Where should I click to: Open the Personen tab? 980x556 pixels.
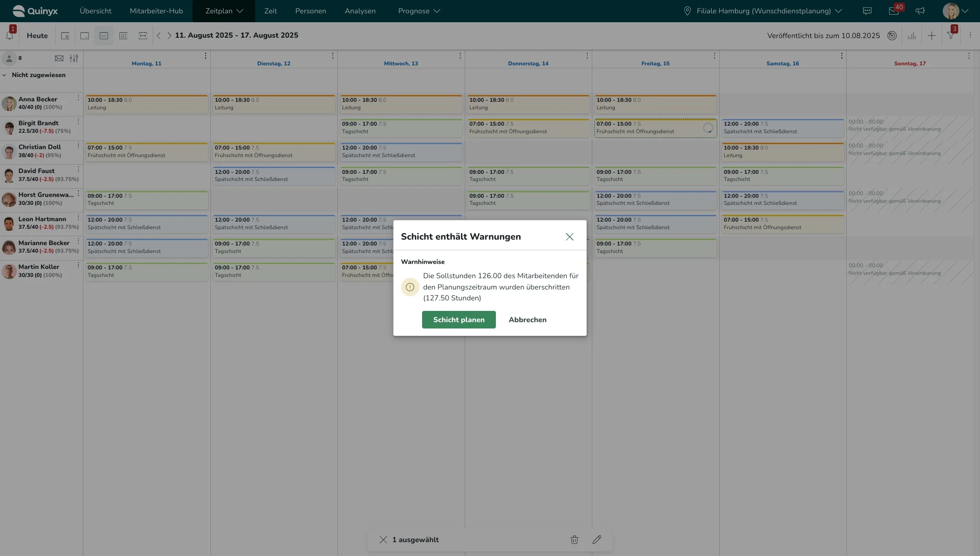pyautogui.click(x=310, y=11)
